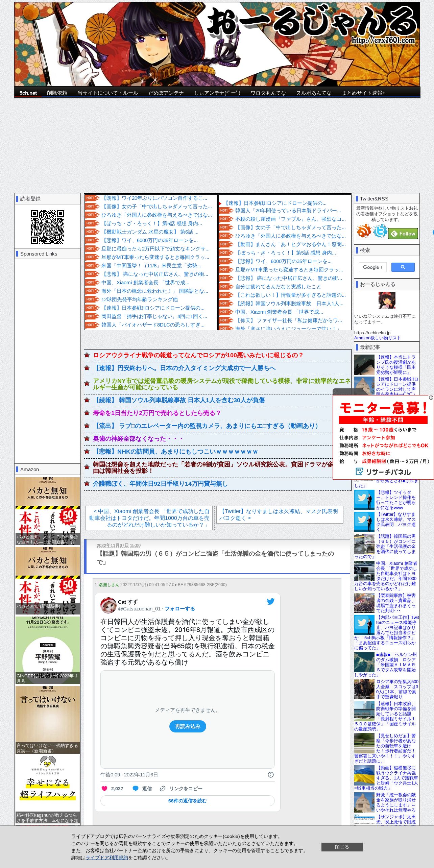434x868 pixels.
Task: Open 【これは欲しい！】情報量が多すぎる headline
Action: click(x=290, y=295)
